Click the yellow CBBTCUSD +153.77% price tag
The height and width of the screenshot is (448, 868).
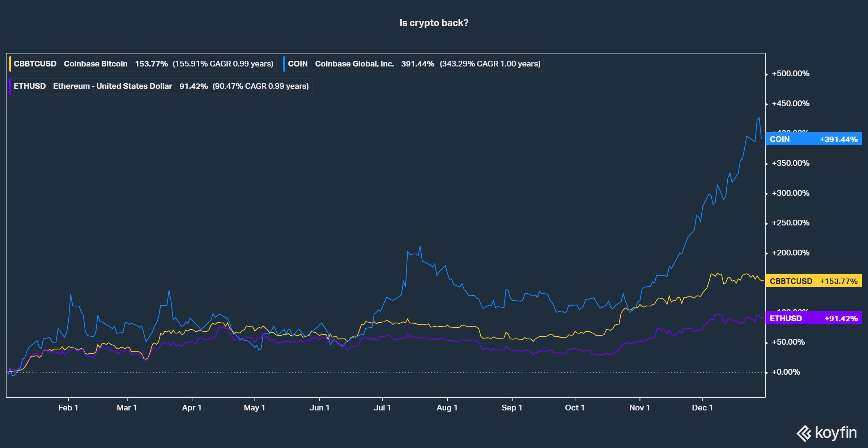814,281
